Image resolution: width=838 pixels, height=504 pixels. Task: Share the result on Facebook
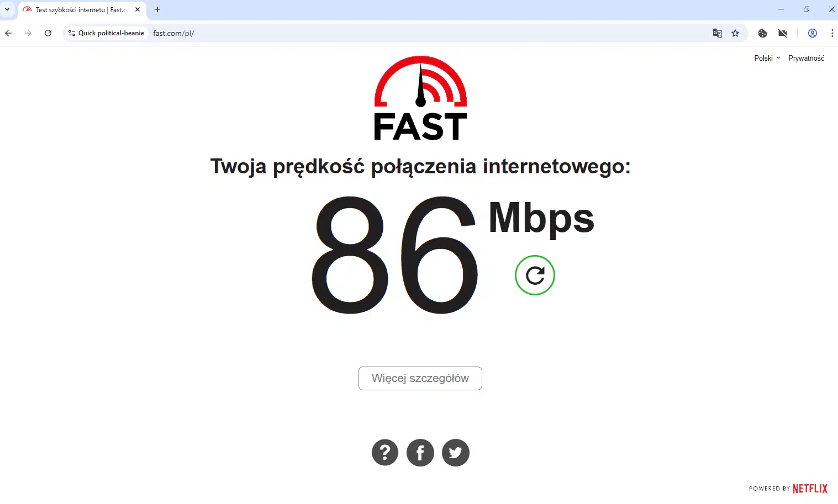click(420, 453)
